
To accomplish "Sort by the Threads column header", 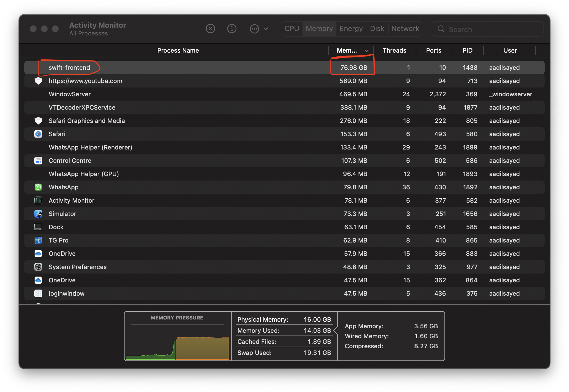I will pyautogui.click(x=394, y=50).
